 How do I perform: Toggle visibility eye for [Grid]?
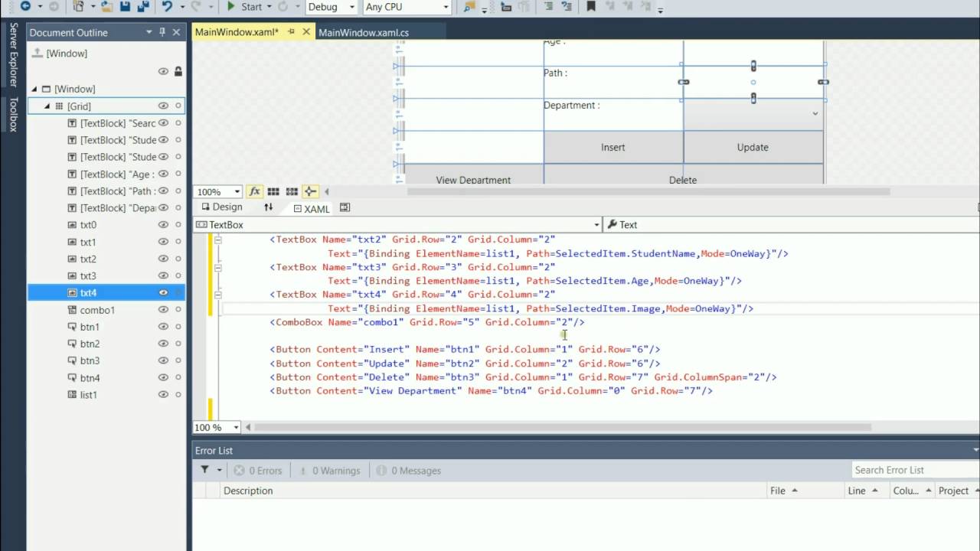pos(163,106)
